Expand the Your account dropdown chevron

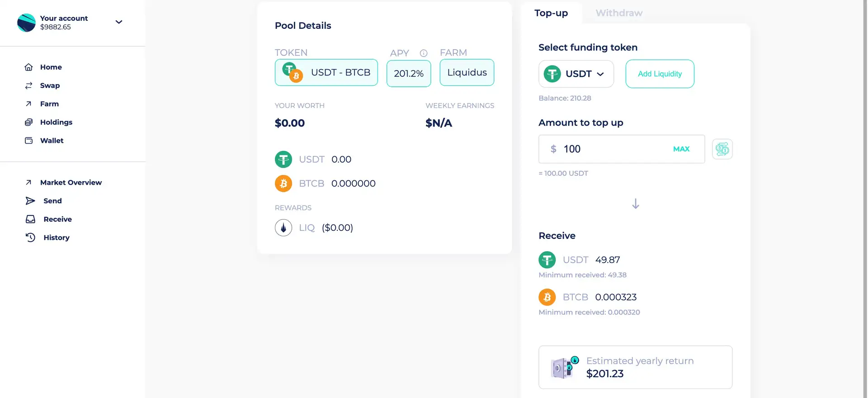[119, 22]
